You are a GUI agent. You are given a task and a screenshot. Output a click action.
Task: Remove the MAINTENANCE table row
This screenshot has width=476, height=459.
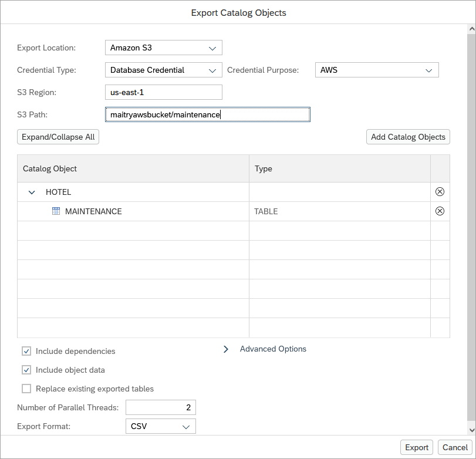[x=440, y=211]
